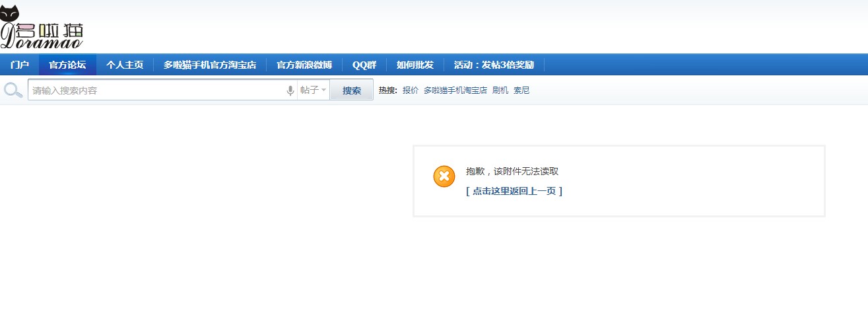The image size is (868, 333).
Task: Open 多啦猫手机官方淘宝店 nav item
Action: (210, 65)
